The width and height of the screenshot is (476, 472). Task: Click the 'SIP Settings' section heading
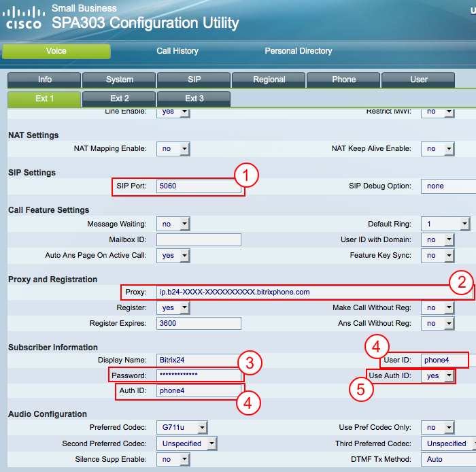tap(32, 173)
